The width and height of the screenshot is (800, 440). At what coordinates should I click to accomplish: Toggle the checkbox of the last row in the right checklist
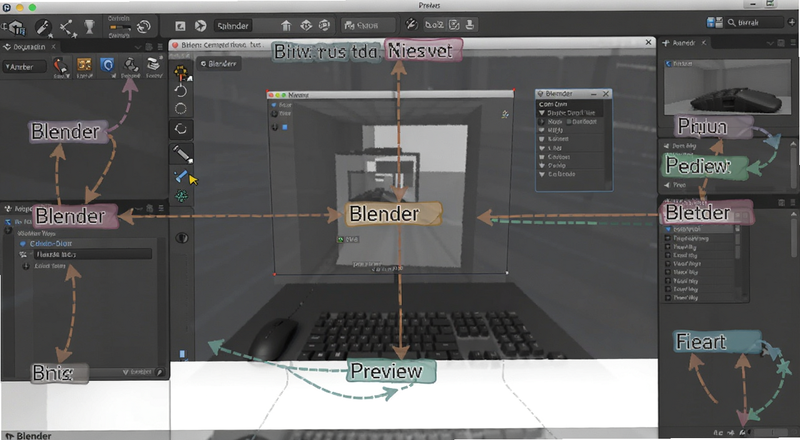[x=668, y=298]
